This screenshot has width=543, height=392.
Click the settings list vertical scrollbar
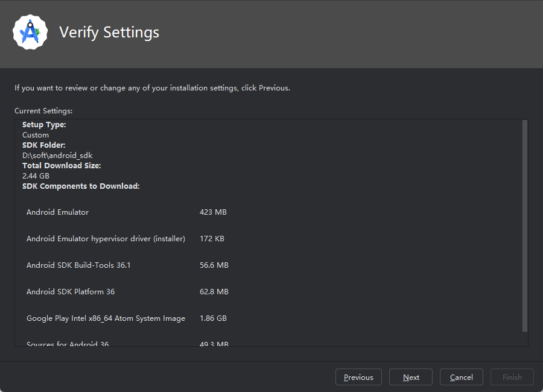(525, 226)
